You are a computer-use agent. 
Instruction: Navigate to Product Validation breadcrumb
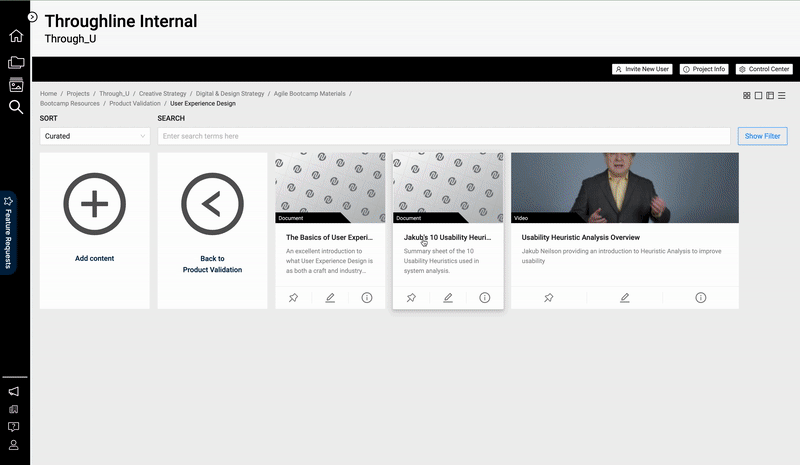point(135,104)
